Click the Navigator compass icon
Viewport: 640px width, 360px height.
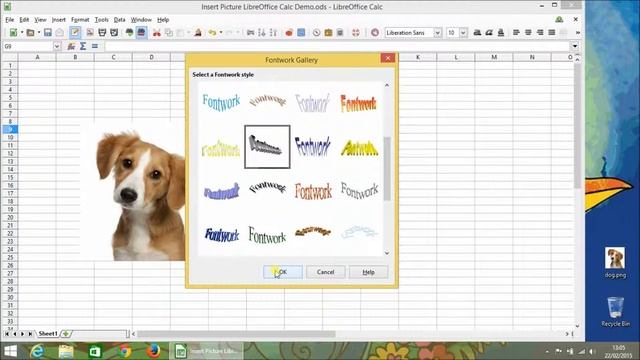(316, 33)
